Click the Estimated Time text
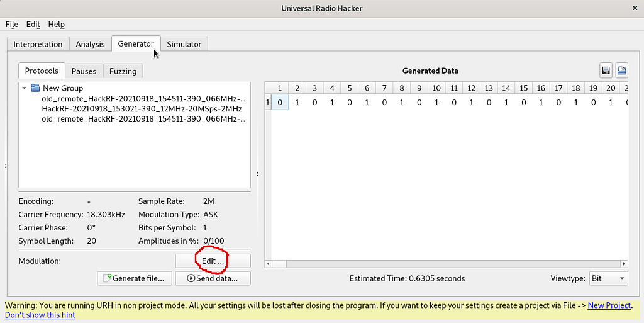The image size is (644, 323). [x=407, y=278]
